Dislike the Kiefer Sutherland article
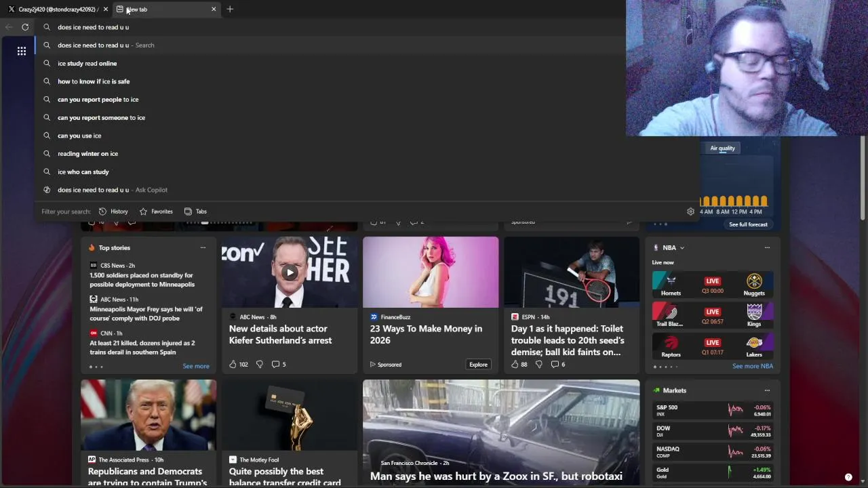 coord(259,365)
